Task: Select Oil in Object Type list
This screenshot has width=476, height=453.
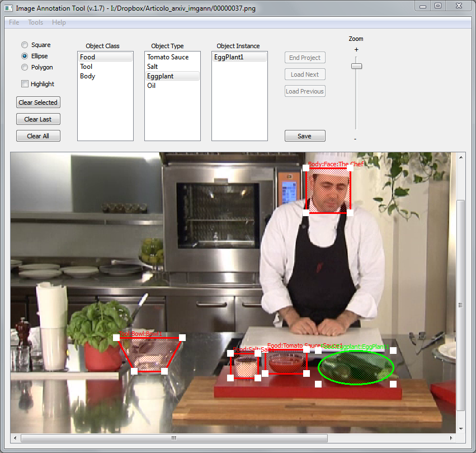Action: point(172,86)
